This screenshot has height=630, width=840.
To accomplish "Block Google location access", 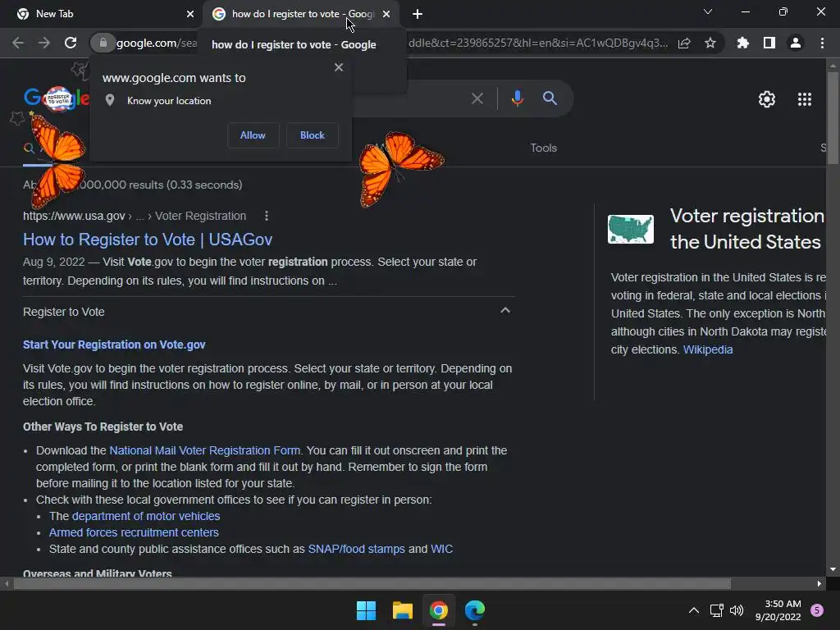I will 313,135.
